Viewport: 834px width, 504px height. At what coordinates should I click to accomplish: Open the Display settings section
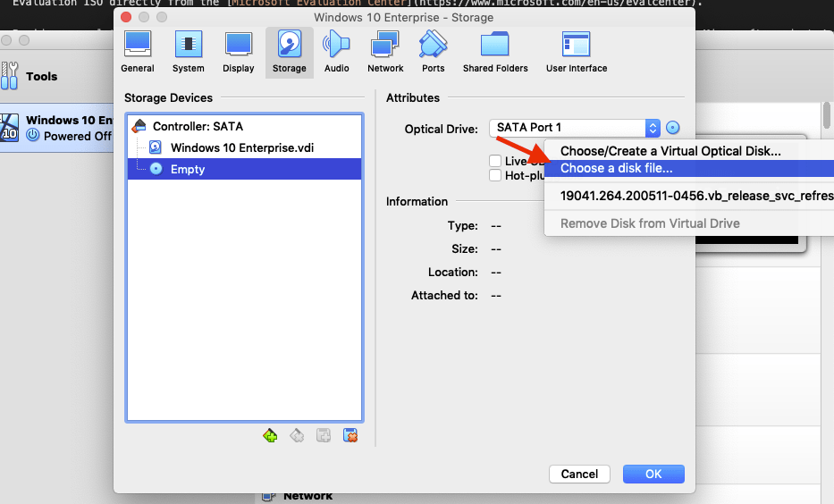238,52
